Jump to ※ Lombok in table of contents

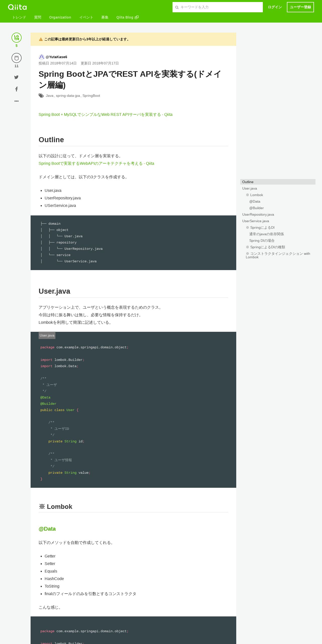255,195
